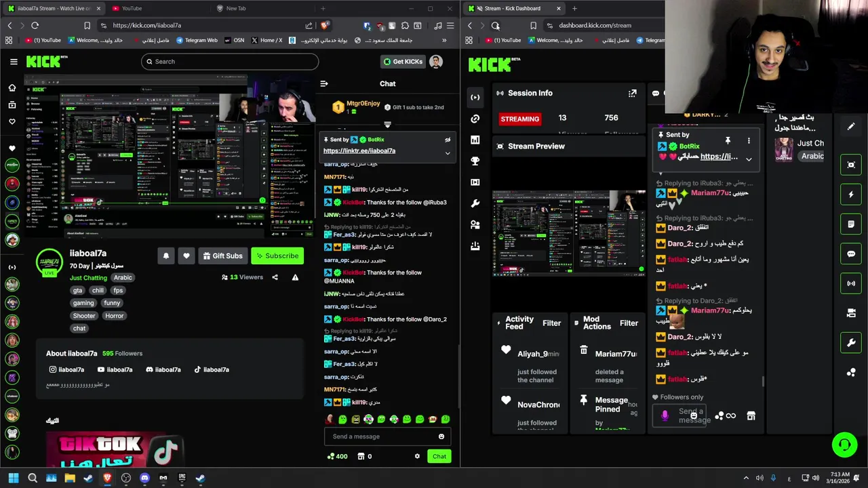The width and height of the screenshot is (868, 488).
Task: Open user profile avatar next to Get KICKs
Action: [436, 62]
